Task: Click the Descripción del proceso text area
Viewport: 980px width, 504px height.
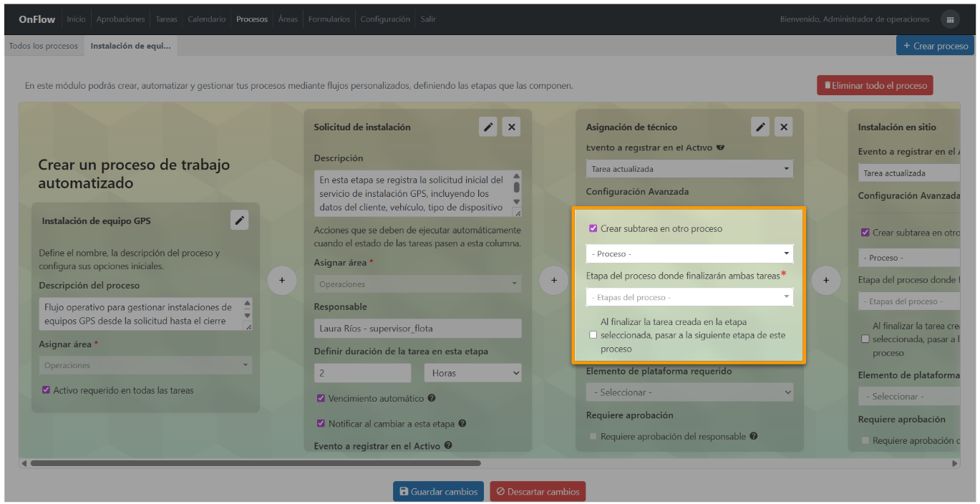Action: [145, 314]
